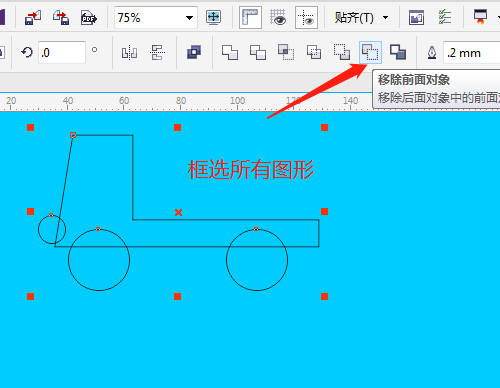The width and height of the screenshot is (500, 388).
Task: Click the Import icon
Action: [x=33, y=17]
